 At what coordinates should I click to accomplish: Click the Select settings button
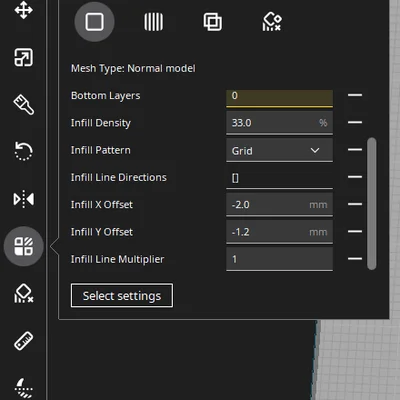122,296
